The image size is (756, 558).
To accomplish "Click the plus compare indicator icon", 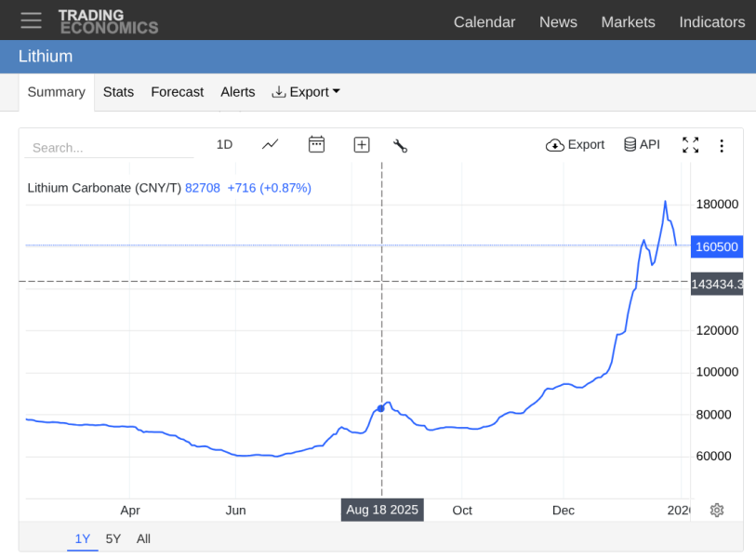I will point(362,145).
